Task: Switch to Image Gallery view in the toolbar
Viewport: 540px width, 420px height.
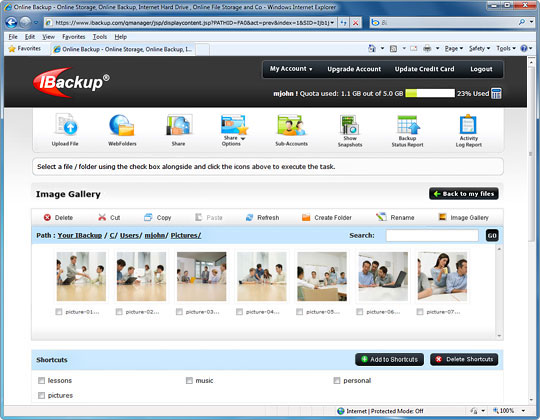Action: click(464, 218)
